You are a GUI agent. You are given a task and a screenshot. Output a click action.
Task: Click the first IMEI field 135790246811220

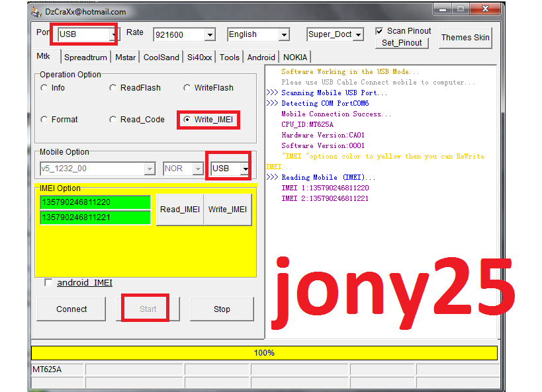[95, 202]
